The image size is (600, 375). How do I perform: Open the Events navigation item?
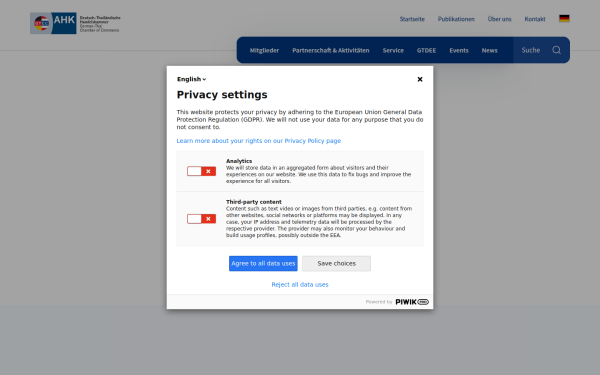(459, 51)
